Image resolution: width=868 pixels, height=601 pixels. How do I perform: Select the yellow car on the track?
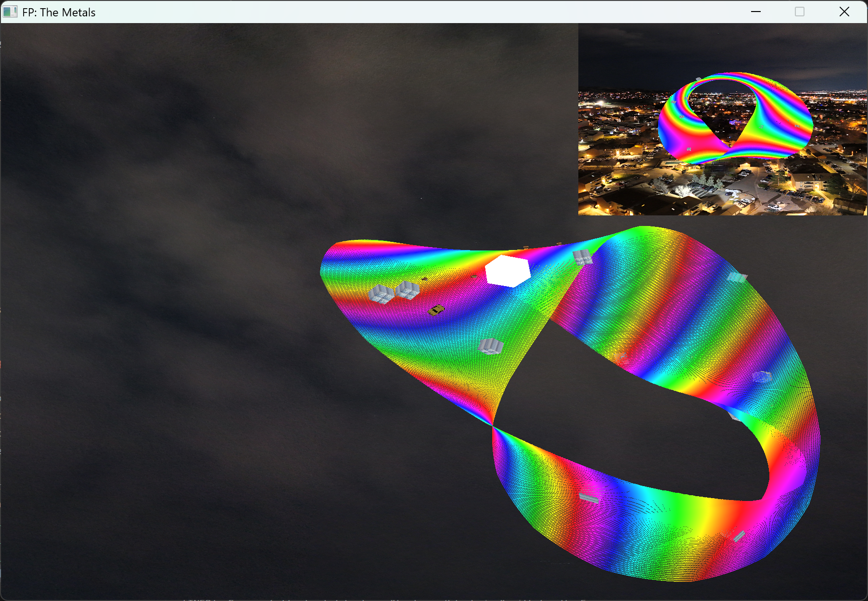[x=436, y=310]
